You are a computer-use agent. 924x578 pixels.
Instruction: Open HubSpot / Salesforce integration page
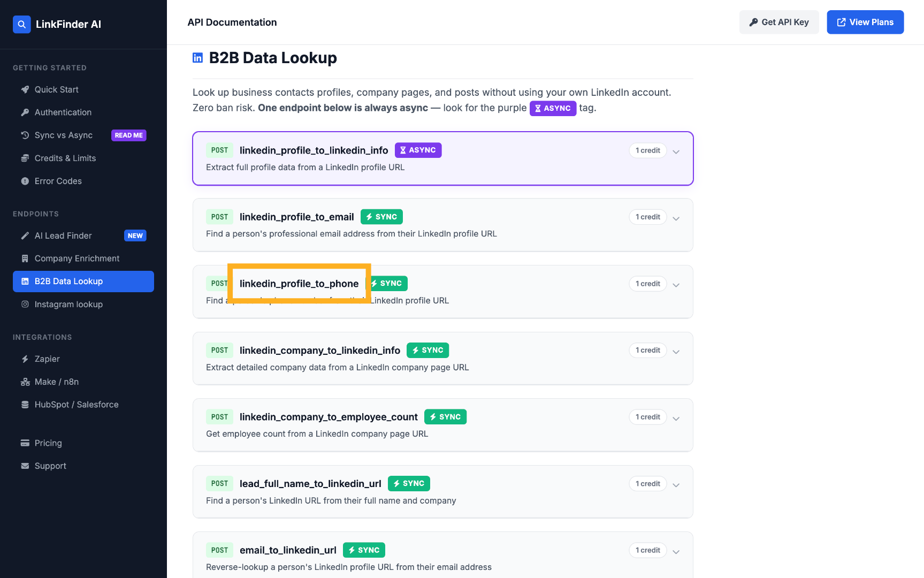point(83,405)
